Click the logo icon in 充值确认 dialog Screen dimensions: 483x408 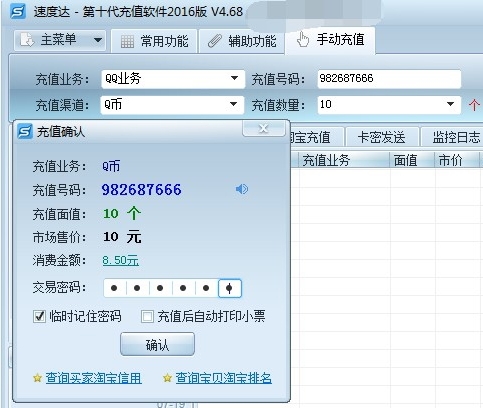[25, 132]
